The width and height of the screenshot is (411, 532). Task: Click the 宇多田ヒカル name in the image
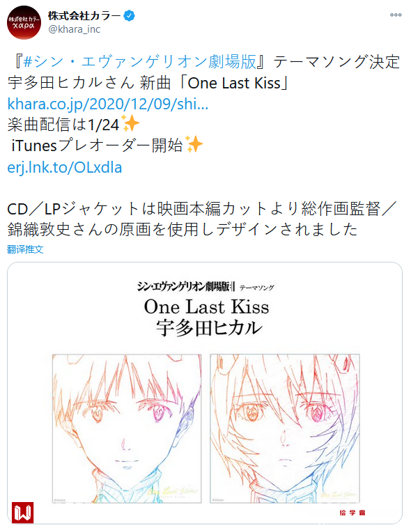pyautogui.click(x=209, y=328)
